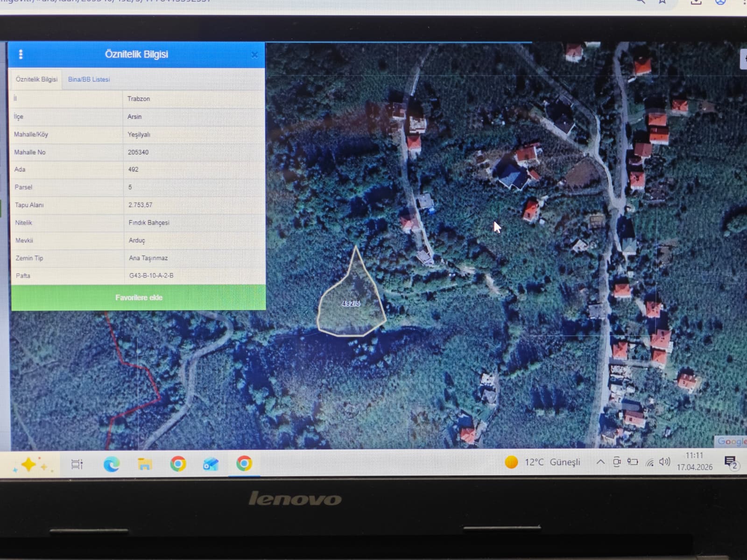Click the first Chrome icon on taskbar

[178, 464]
